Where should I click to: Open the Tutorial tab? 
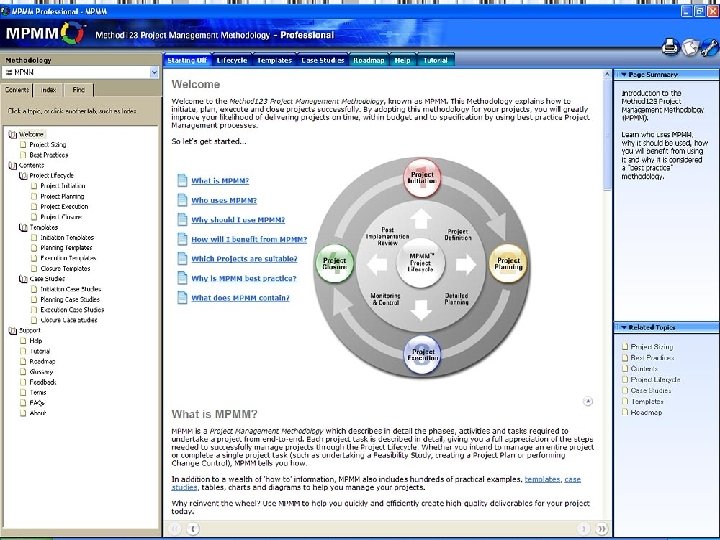pyautogui.click(x=435, y=60)
